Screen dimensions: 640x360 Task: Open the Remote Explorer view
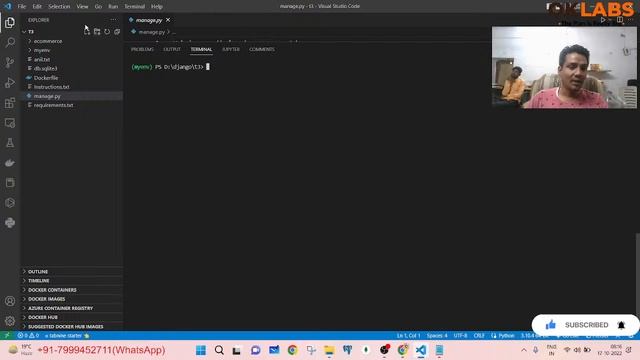click(10, 122)
